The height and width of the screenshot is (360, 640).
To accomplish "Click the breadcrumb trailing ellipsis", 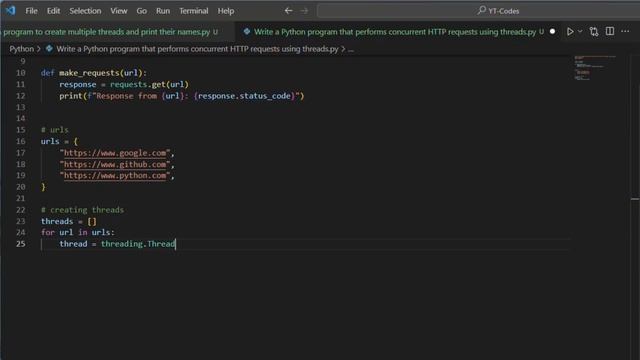I will 351,49.
